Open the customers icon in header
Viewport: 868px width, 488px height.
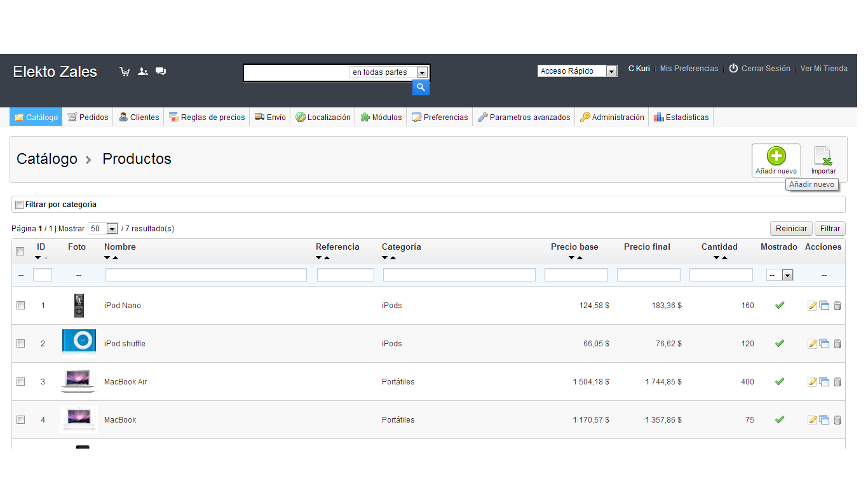[x=143, y=72]
